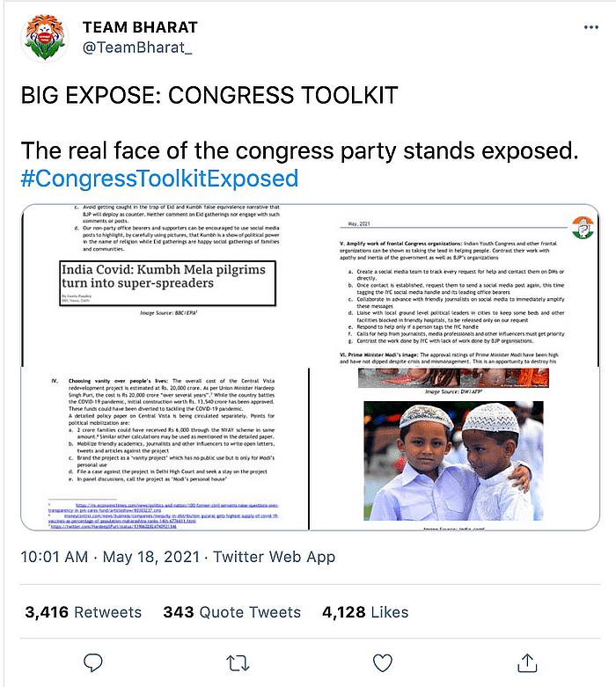Like the tweet with heart icon
The image size is (616, 687).
[382, 663]
